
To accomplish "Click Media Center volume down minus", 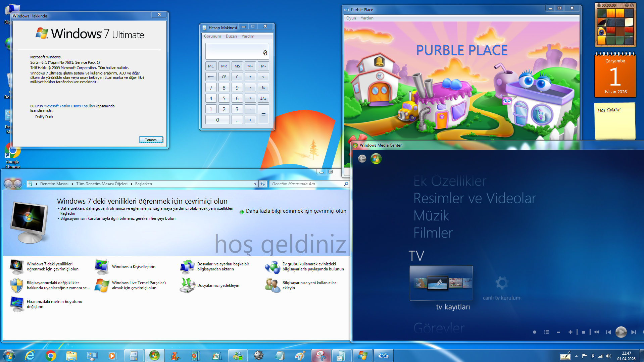I will [558, 332].
